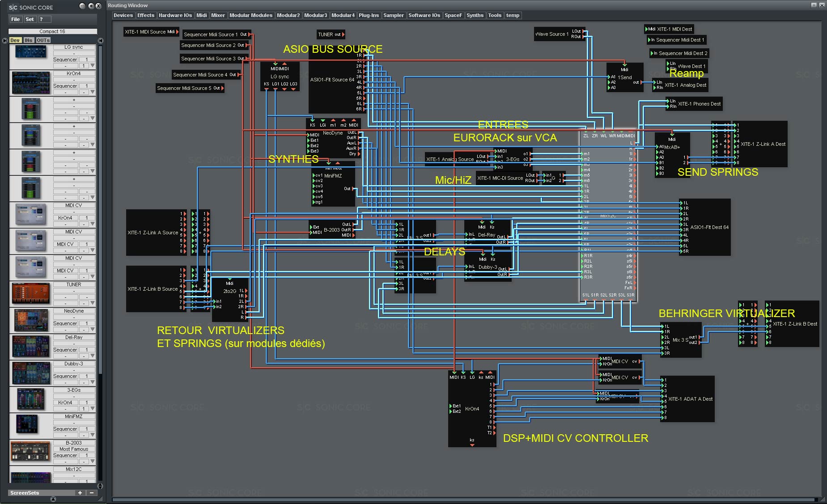Select the XITE-1 Z-Link A Source module
The width and height of the screenshot is (827, 504).
coord(156,233)
